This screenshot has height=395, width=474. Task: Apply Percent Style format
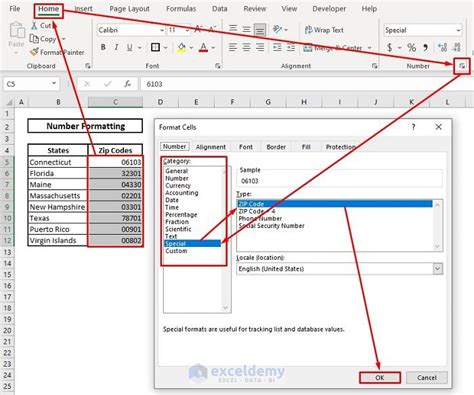(x=412, y=48)
